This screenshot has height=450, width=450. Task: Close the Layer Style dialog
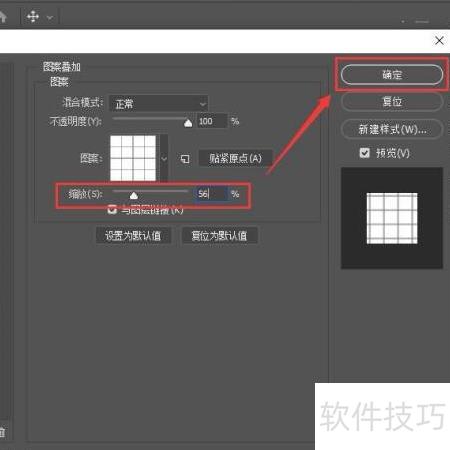439,41
